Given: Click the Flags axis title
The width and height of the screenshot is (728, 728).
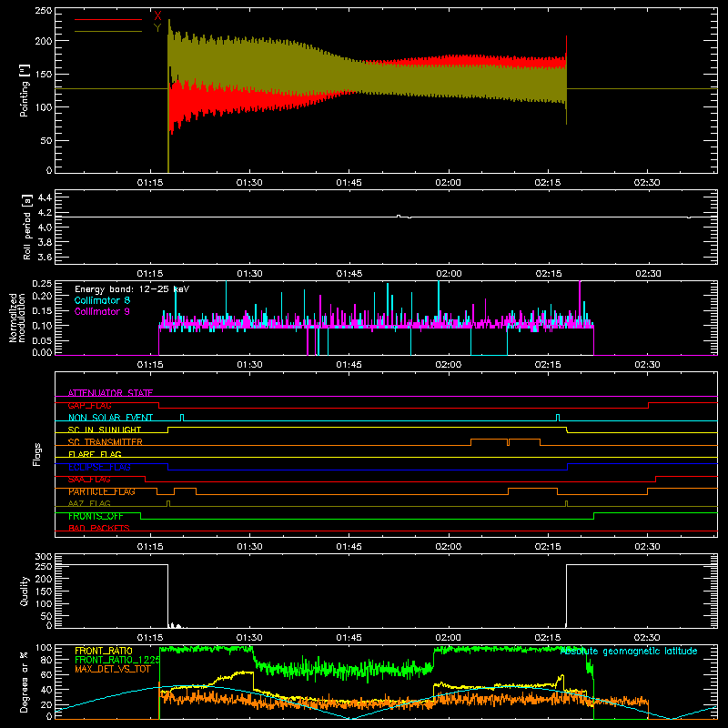Looking at the screenshot, I should point(37,454).
